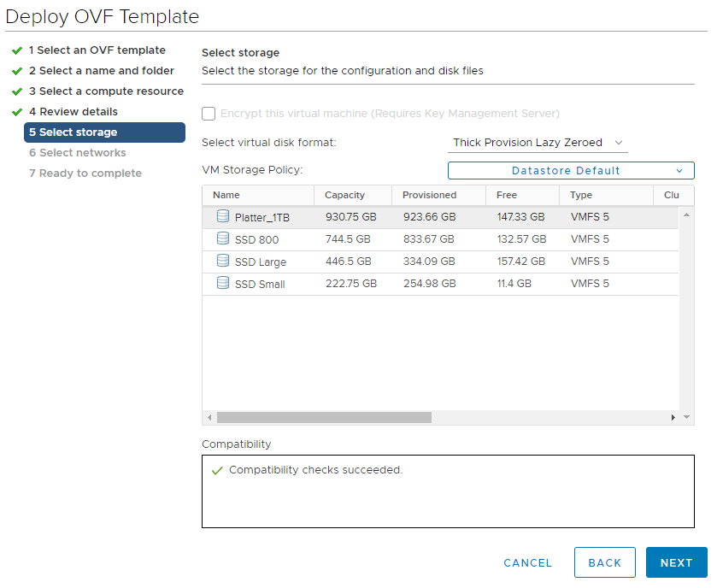Click the NEXT button
Screen dimensions: 717x588
point(676,562)
